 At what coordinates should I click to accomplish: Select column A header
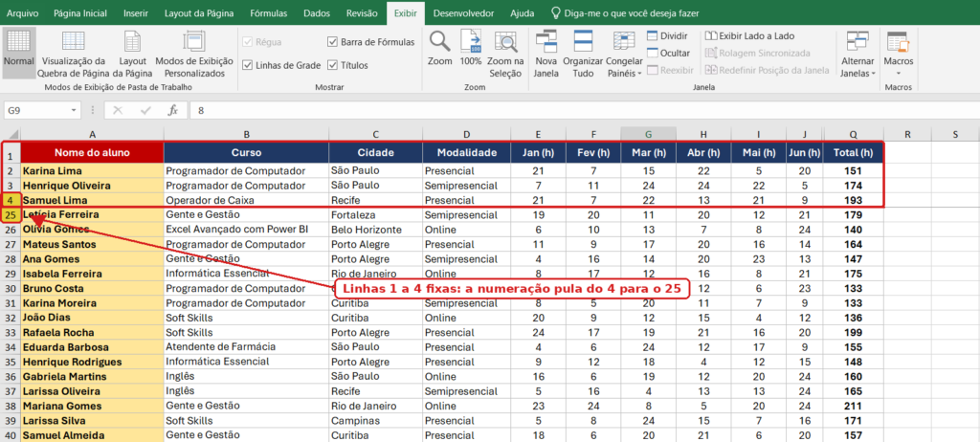(93, 134)
